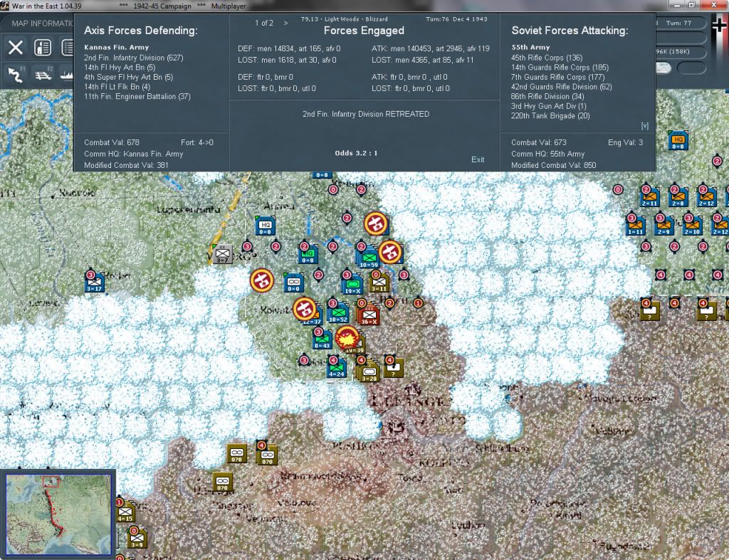Select the 3=28 Soviet unit stack

coord(369,371)
